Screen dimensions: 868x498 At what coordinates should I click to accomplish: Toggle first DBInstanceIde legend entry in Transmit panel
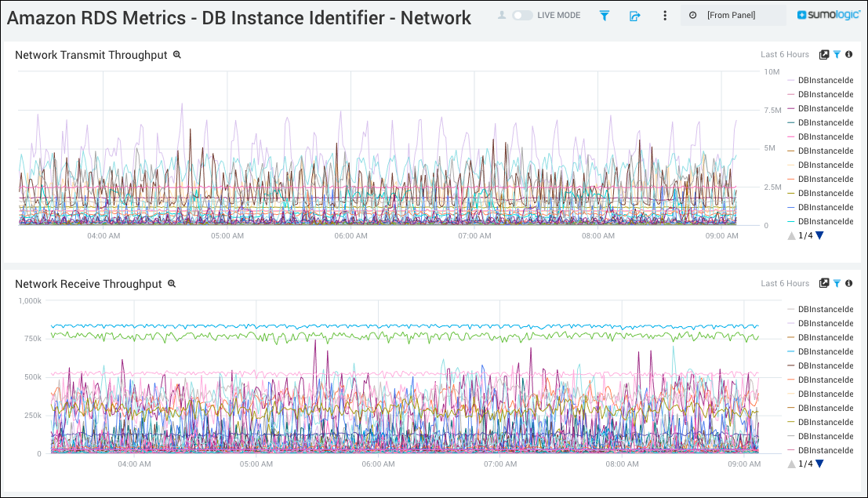coord(820,80)
